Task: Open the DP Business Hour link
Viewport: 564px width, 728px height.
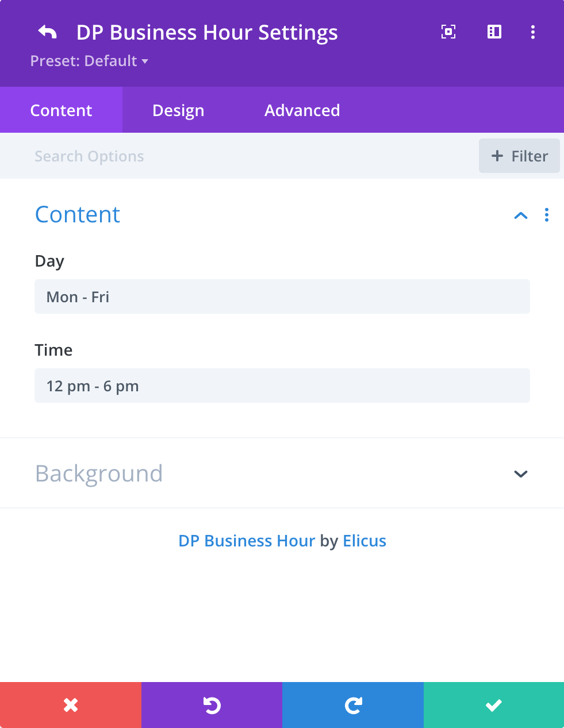Action: 247,541
